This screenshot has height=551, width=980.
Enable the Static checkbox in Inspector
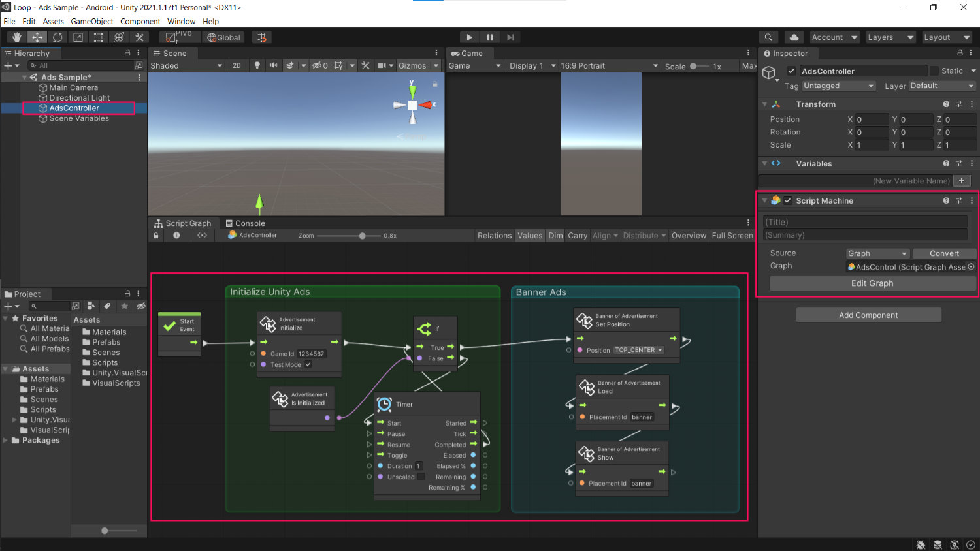934,71
